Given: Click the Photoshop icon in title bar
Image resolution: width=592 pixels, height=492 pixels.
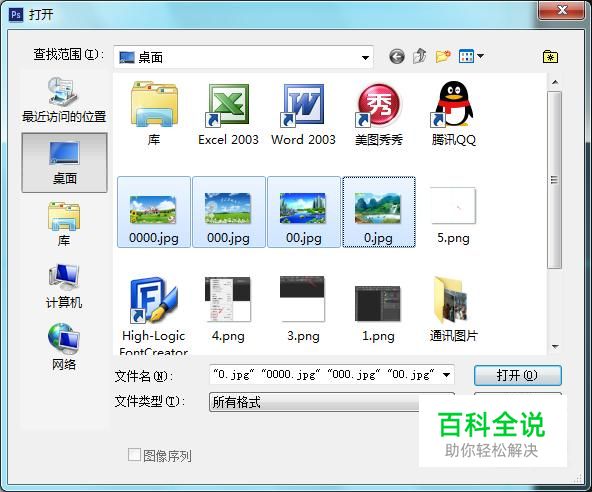Looking at the screenshot, I should 16,15.
